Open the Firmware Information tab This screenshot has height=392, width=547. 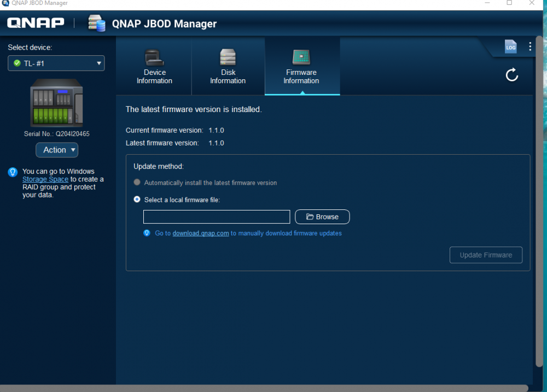click(301, 66)
